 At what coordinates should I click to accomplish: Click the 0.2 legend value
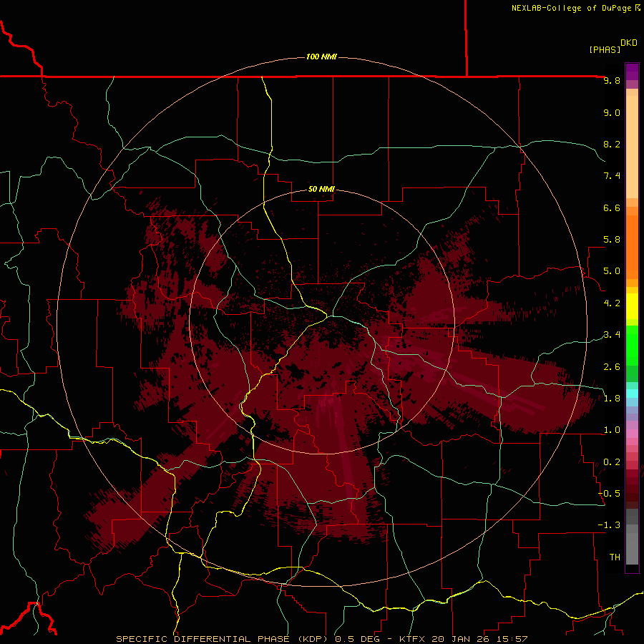click(612, 462)
